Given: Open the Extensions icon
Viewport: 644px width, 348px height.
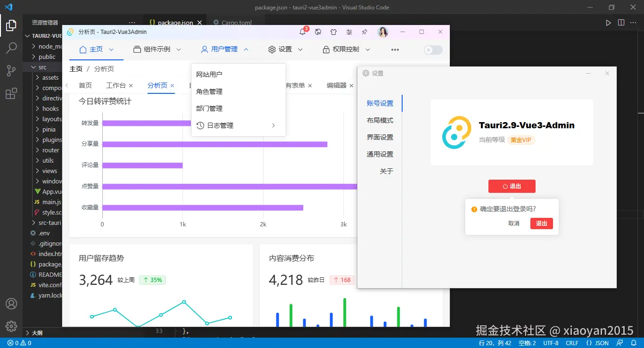Looking at the screenshot, I should coord(11,93).
